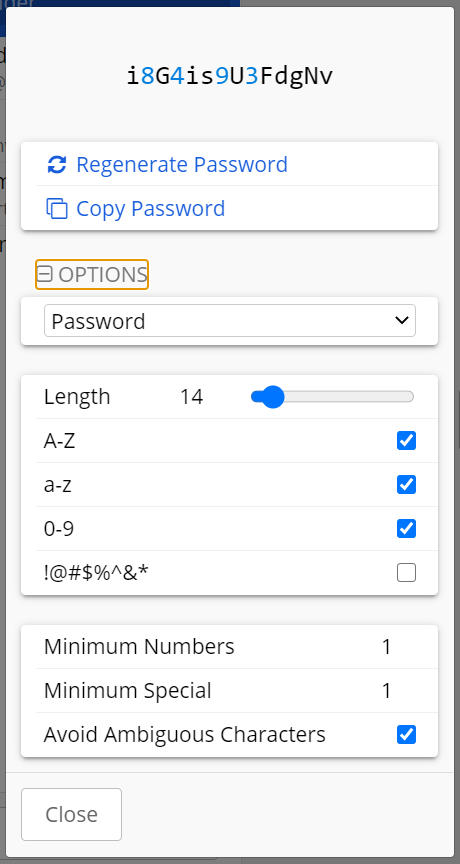Click the Length value 14 field
This screenshot has width=460, height=864.
(192, 397)
